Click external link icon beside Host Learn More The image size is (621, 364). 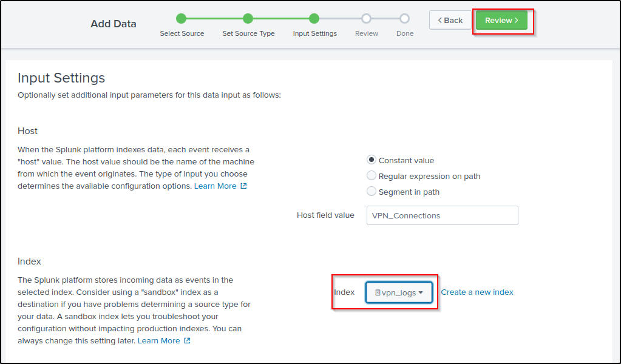(x=243, y=186)
